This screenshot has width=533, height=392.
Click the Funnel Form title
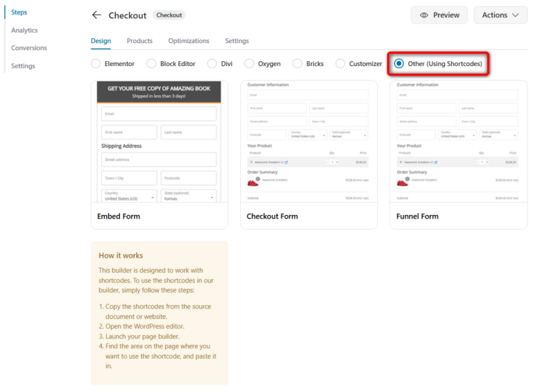[417, 216]
